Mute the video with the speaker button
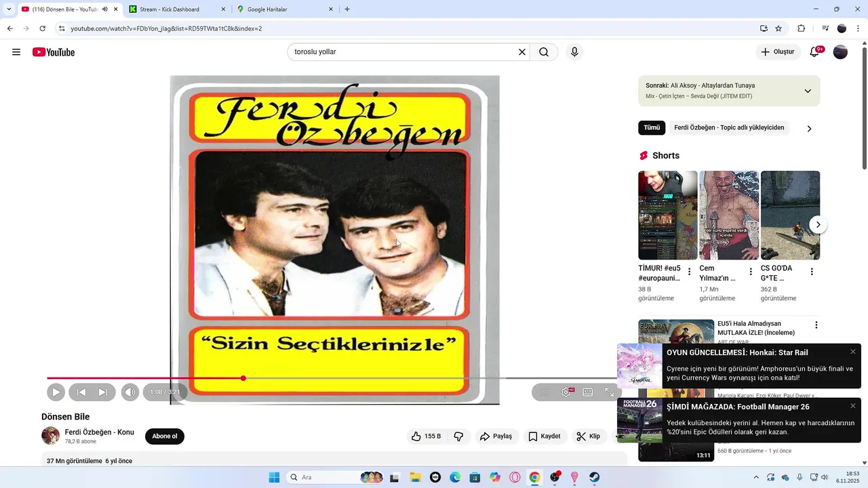 [130, 392]
